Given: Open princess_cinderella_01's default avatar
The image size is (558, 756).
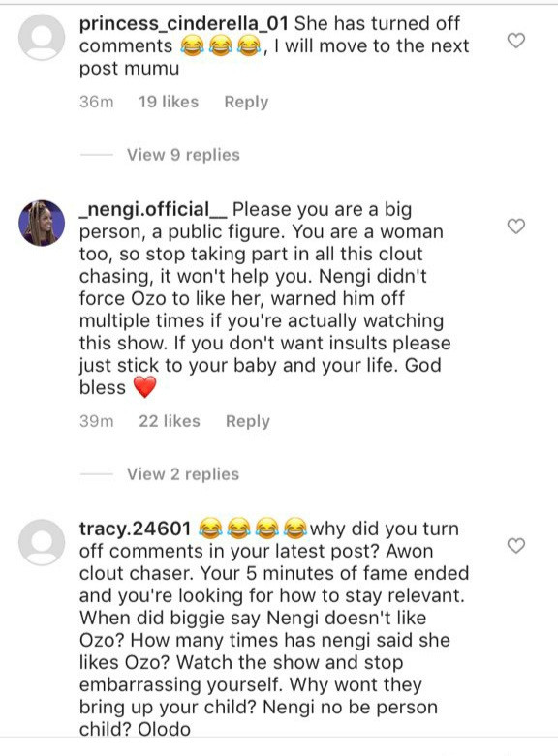Looking at the screenshot, I should tap(42, 37).
